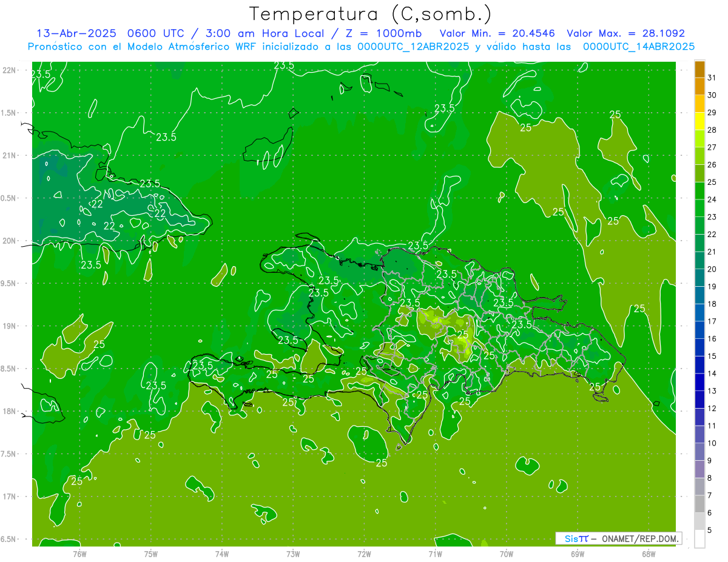Viewport: 728px width, 562px height.
Task: Click the gray legend swatch between 6 and 7
Action: [699, 504]
